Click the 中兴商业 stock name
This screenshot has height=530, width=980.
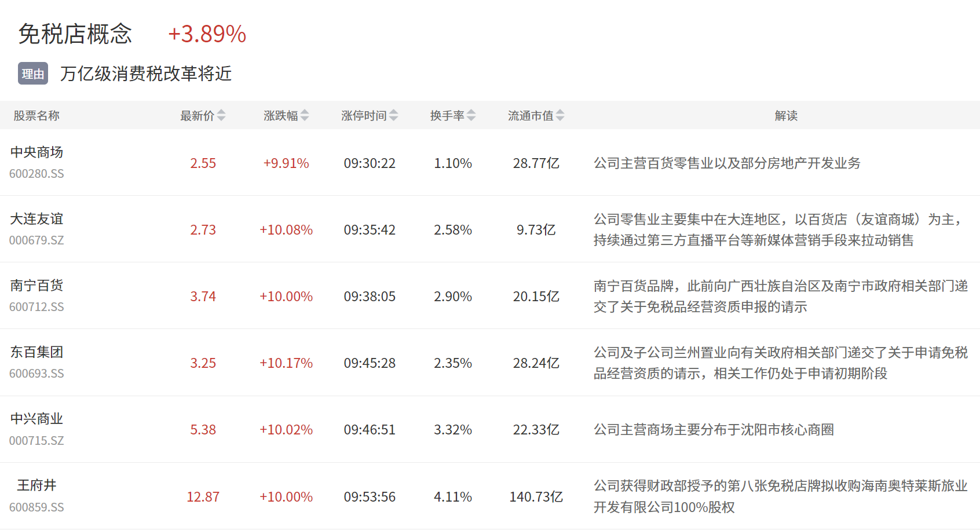click(x=36, y=419)
